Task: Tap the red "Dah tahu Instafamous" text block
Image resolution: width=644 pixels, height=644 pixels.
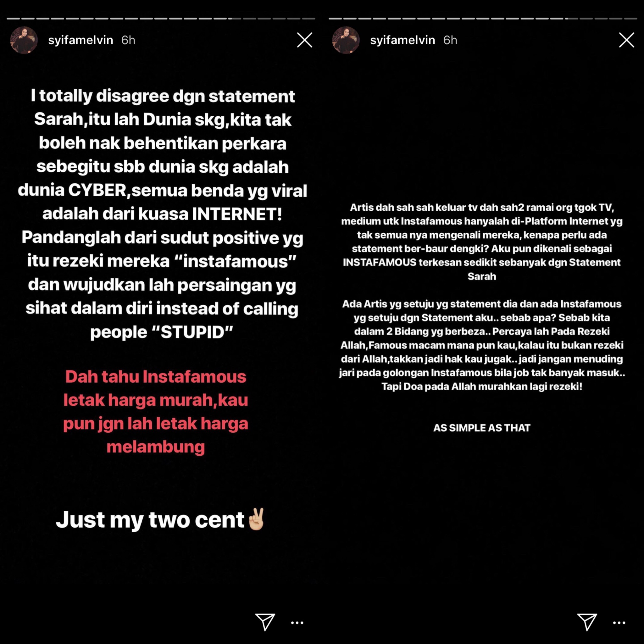Action: pos(156,412)
